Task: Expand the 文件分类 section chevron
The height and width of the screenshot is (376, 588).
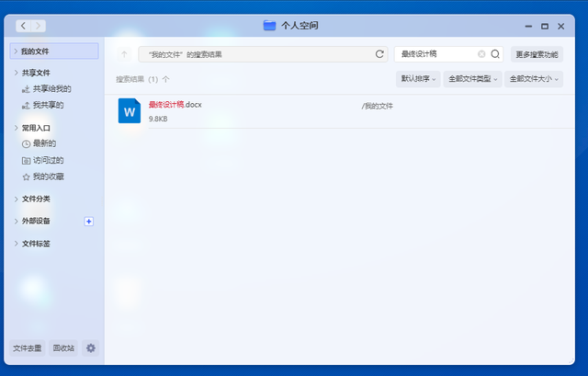Action: coord(17,199)
